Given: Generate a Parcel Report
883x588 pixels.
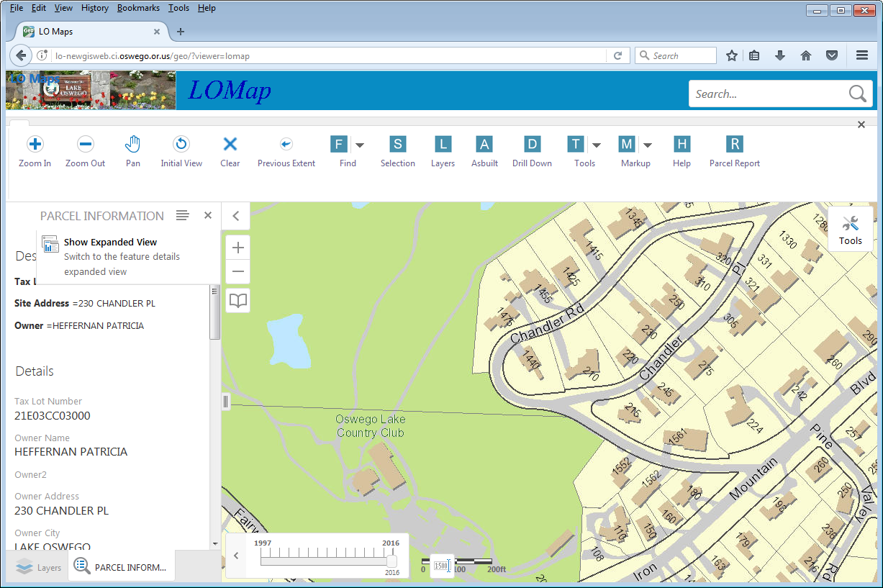Looking at the screenshot, I should click(735, 152).
